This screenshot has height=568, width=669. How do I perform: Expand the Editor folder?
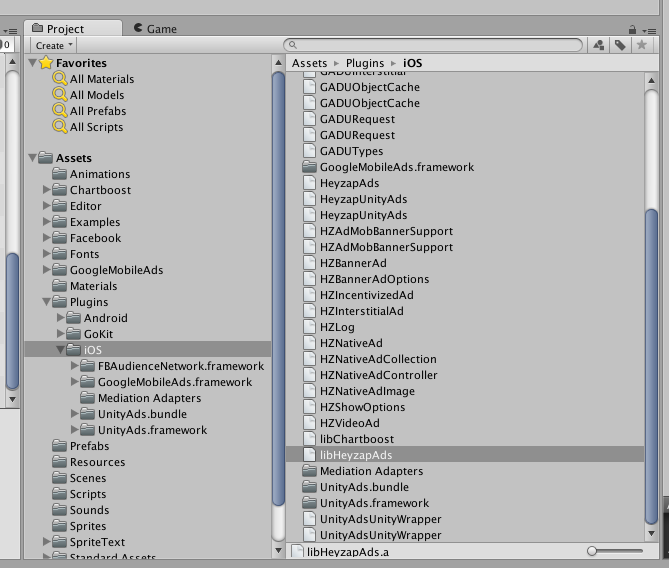click(47, 206)
